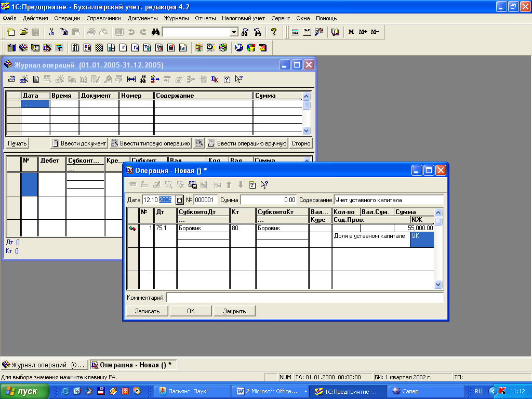The height and width of the screenshot is (399, 532).
Task: Open the Налоговый учет menu
Action: coord(243,18)
